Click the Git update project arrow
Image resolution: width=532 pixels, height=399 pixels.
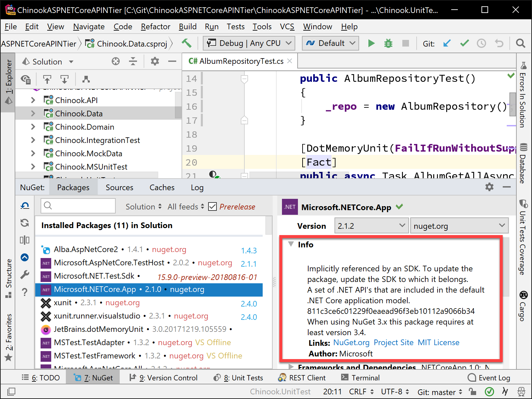point(447,43)
